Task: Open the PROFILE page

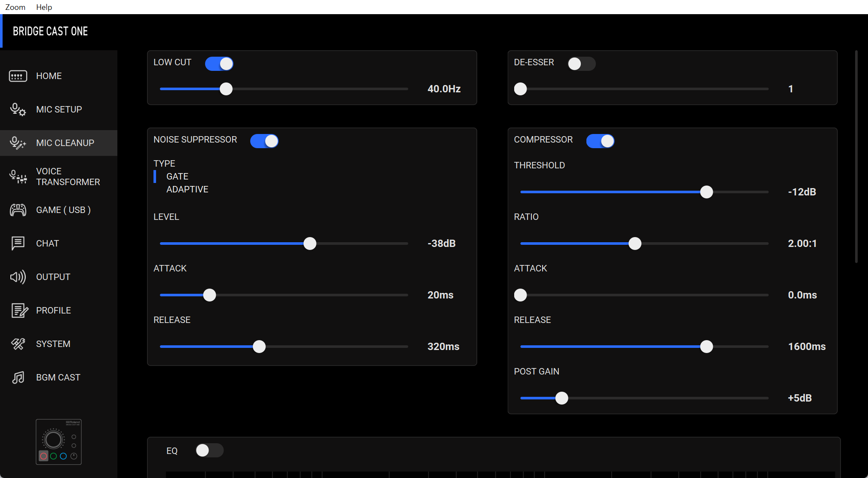Action: [58, 311]
